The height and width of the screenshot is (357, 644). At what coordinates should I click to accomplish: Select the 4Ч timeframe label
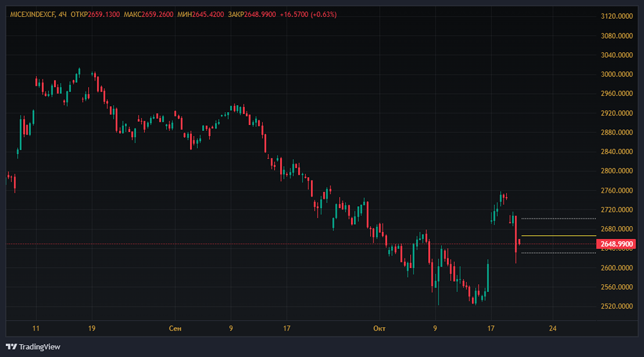tap(62, 14)
